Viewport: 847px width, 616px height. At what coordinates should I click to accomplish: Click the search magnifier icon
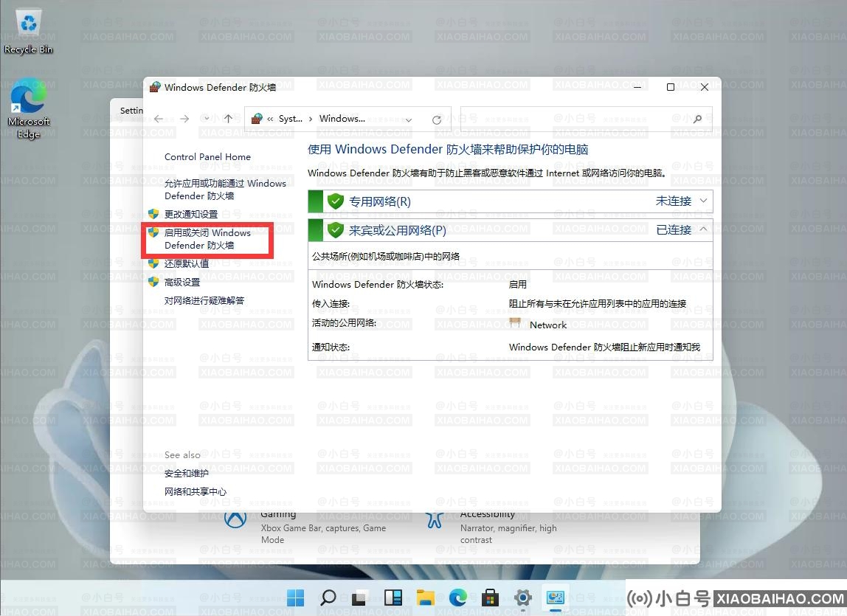(x=697, y=119)
